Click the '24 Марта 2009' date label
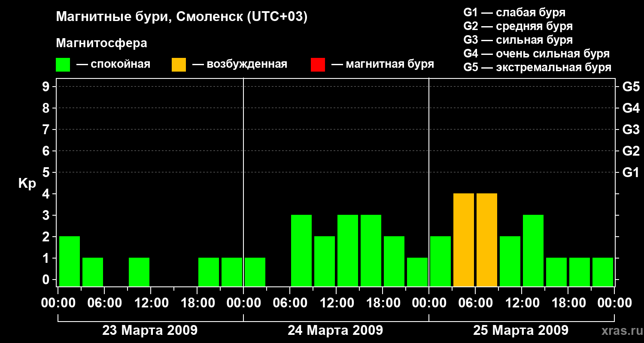Viewport: 644px width, 343px height. coord(335,331)
